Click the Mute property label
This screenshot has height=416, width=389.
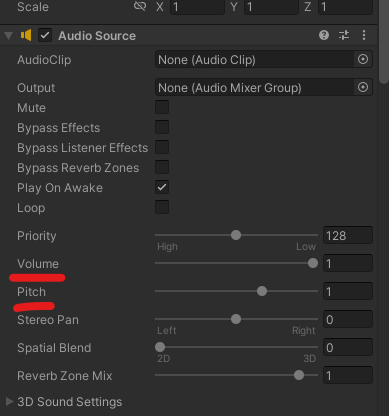click(31, 108)
